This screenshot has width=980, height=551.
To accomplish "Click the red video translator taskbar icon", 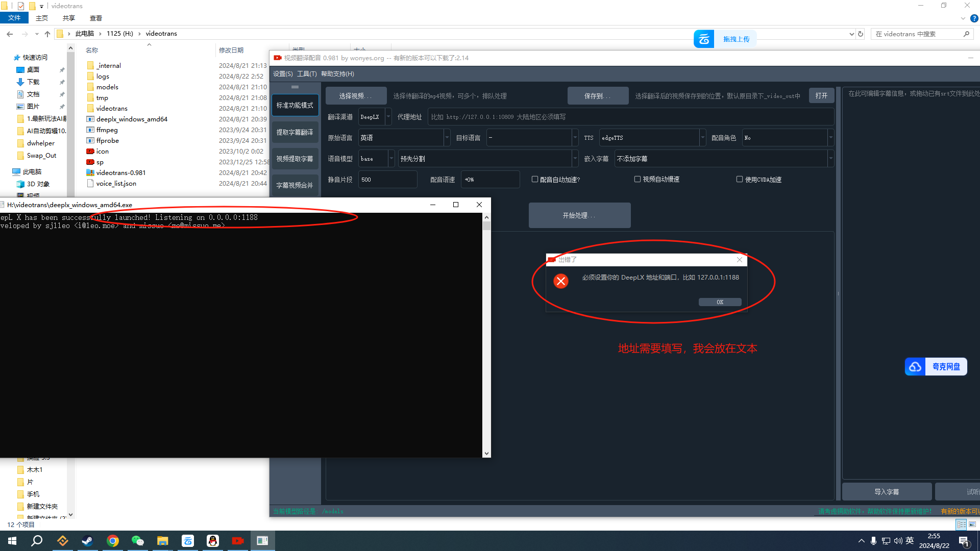I will click(x=237, y=541).
